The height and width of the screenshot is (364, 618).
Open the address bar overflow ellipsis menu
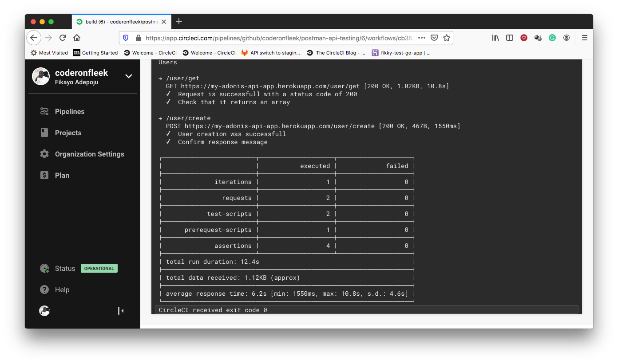coord(421,38)
